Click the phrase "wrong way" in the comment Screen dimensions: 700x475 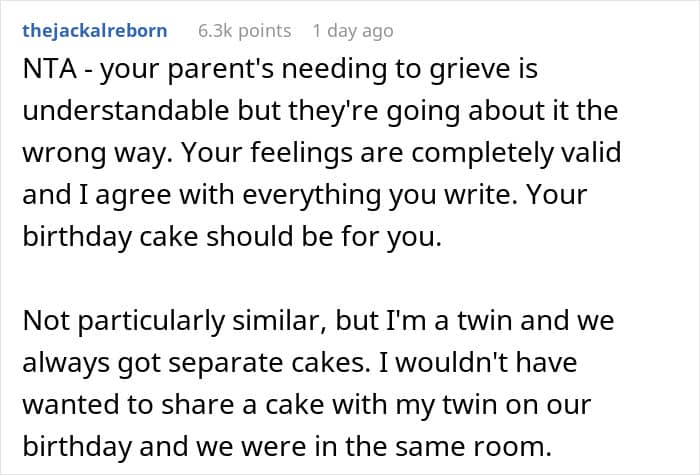click(94, 153)
